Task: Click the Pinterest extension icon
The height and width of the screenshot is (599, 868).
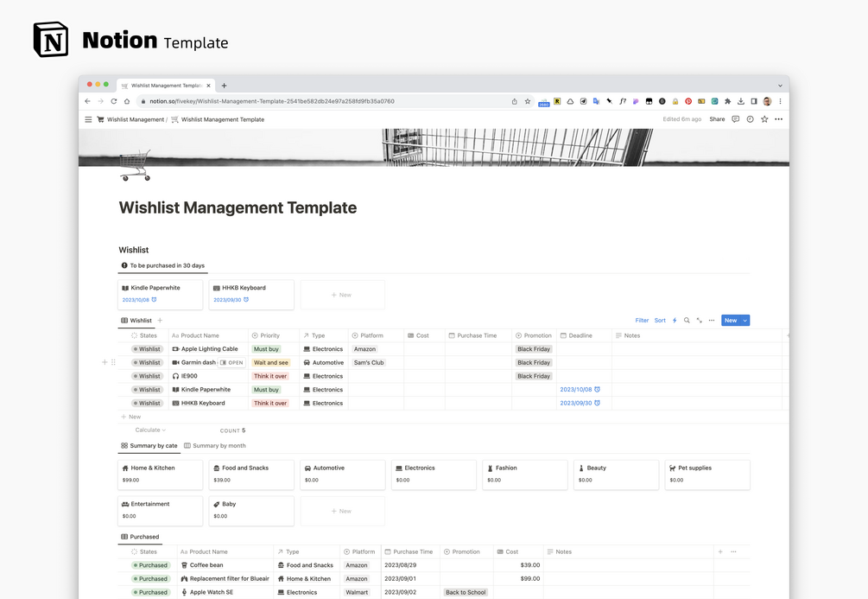Action: (688, 101)
